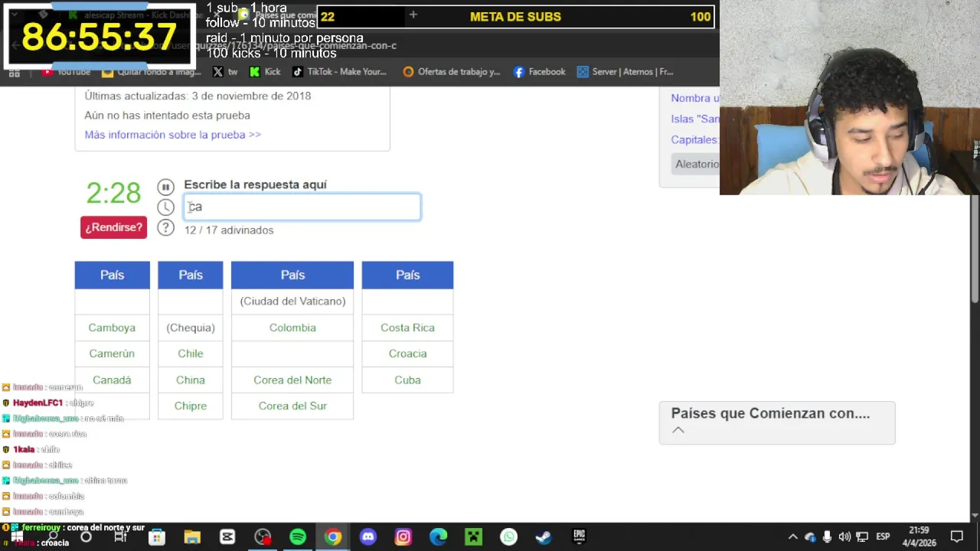Click the Aleatorio button
The width and height of the screenshot is (980, 551).
tap(695, 164)
